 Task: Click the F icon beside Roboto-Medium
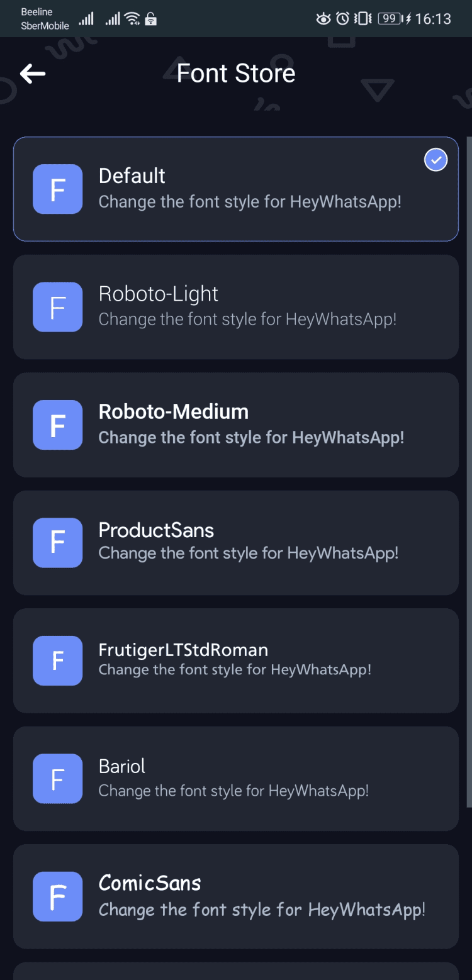(57, 425)
